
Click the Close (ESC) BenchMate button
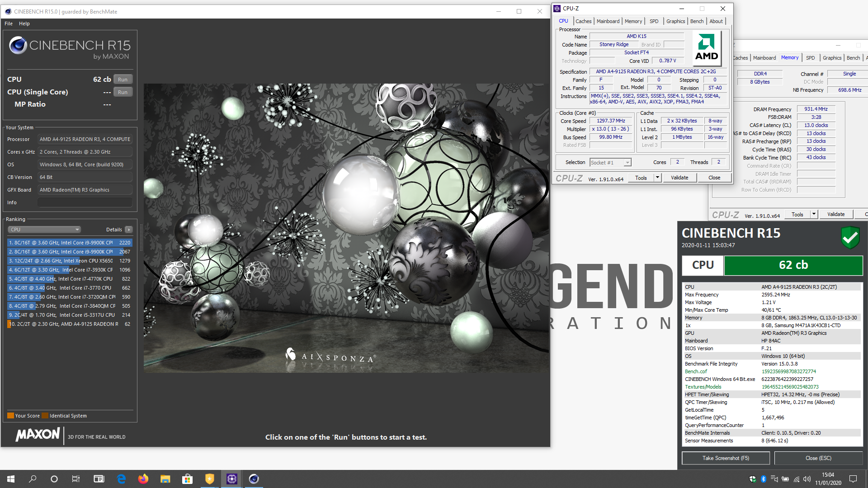(818, 458)
